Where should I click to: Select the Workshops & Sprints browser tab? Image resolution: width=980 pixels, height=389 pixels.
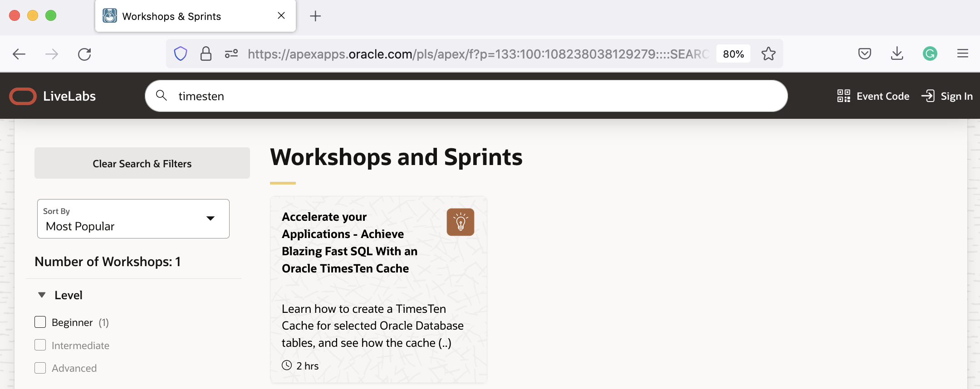tap(195, 16)
